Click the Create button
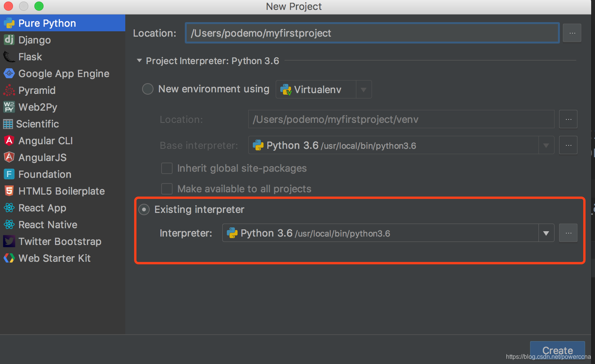Image resolution: width=595 pixels, height=364 pixels. pyautogui.click(x=558, y=351)
